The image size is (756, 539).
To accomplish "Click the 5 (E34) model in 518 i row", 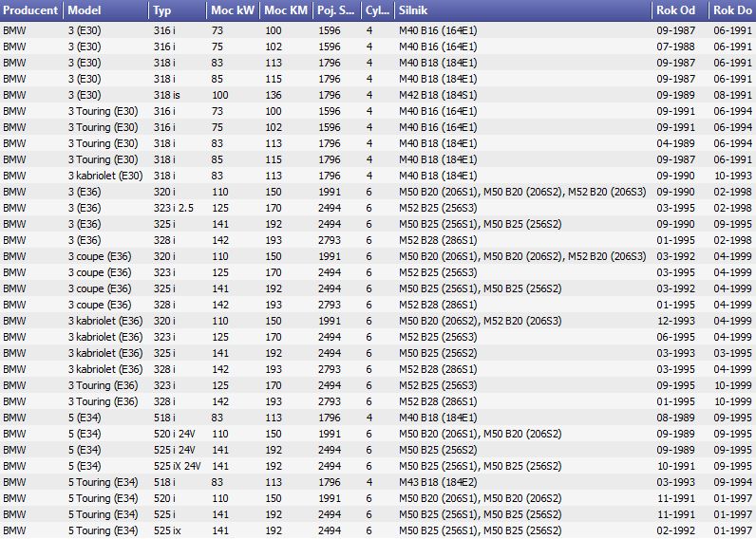I will (x=85, y=418).
